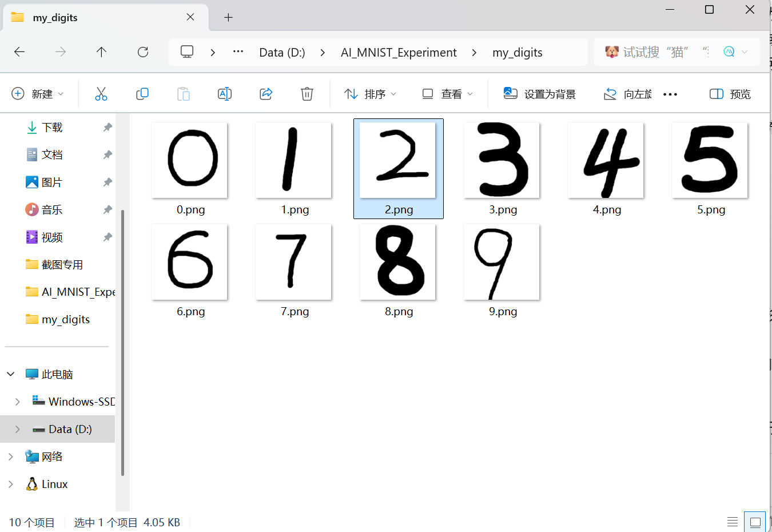
Task: Unpin Documents (文档) quick access pin
Action: coord(108,154)
